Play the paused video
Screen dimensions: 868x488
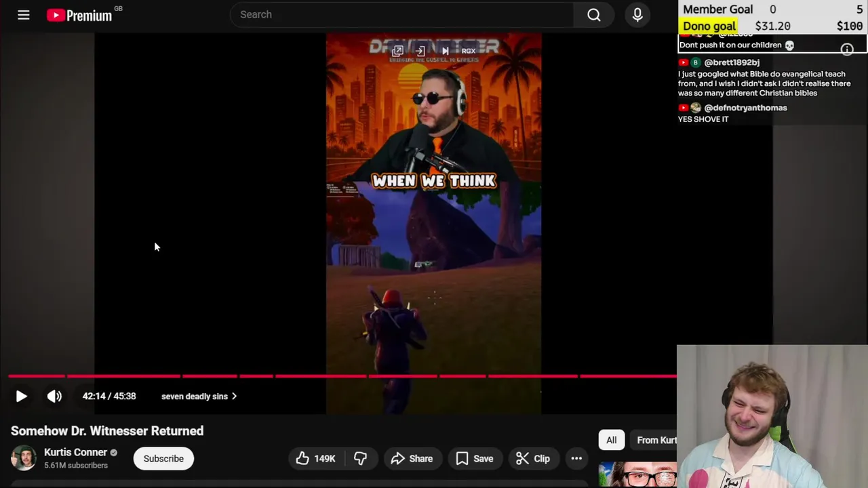pos(21,396)
